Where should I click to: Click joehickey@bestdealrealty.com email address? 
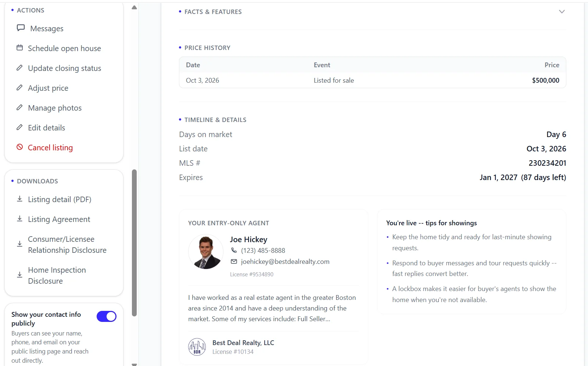coord(285,261)
